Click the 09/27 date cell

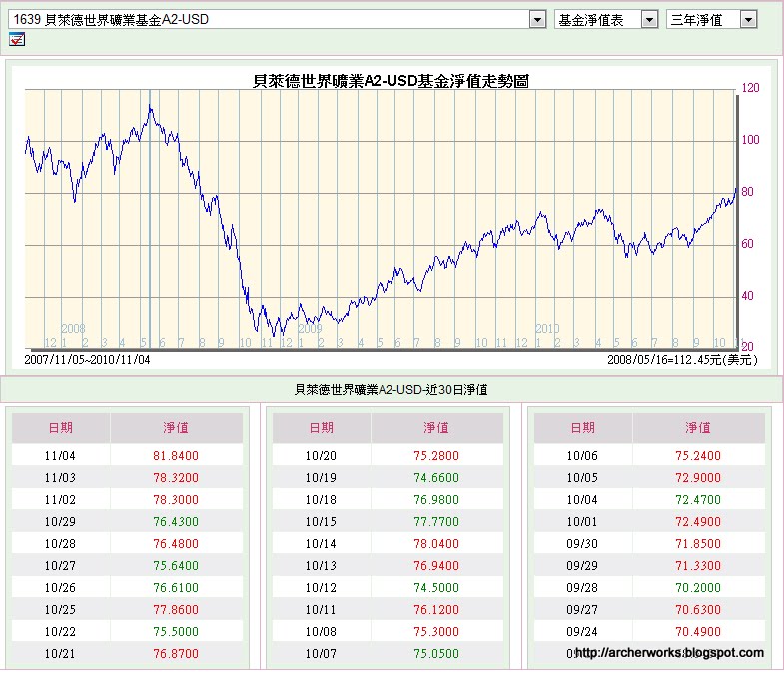(x=582, y=610)
